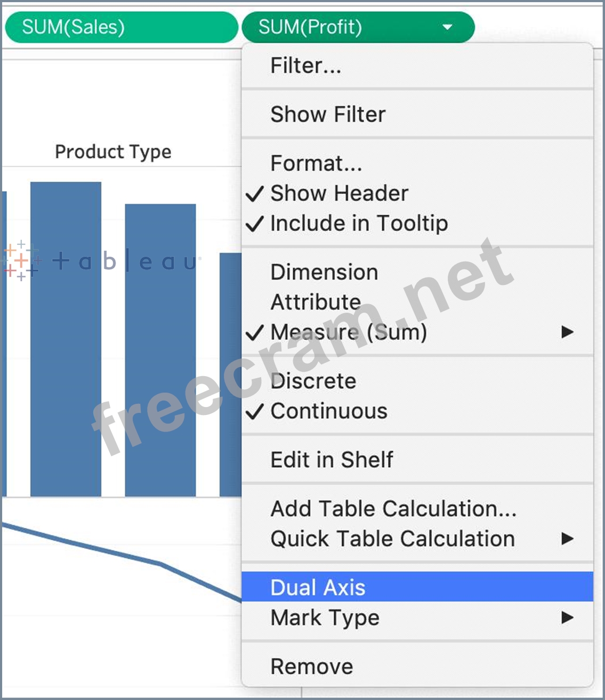Choose Dual Axis from the menu
The height and width of the screenshot is (700, 605).
point(318,588)
